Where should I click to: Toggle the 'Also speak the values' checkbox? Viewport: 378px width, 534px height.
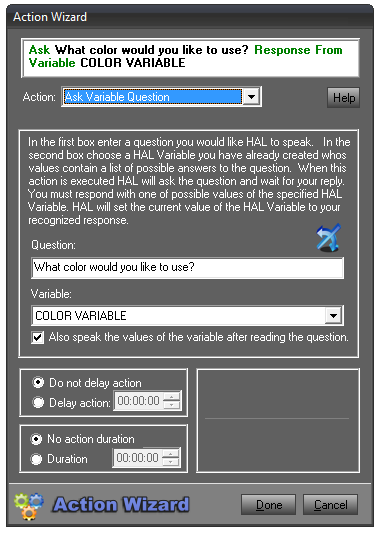[37, 337]
